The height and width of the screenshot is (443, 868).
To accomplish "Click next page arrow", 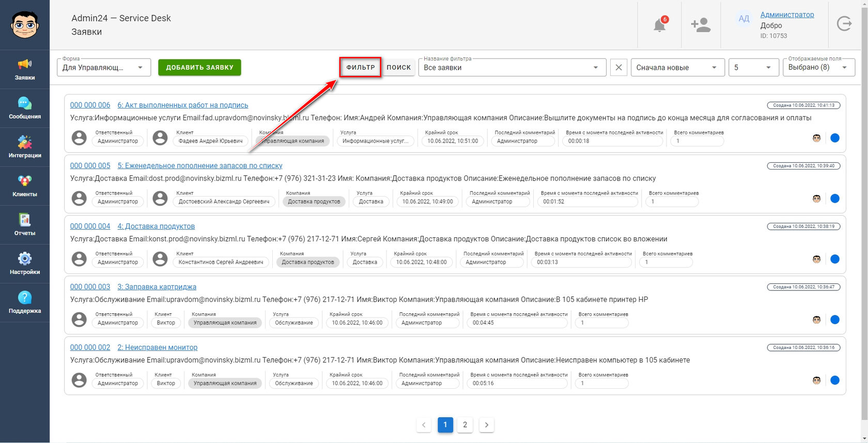I will [487, 425].
